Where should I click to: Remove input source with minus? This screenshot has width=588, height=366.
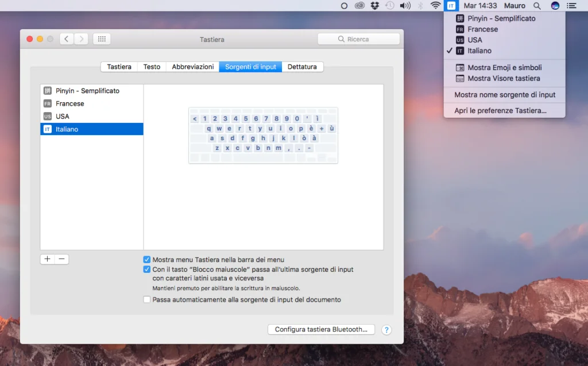61,259
